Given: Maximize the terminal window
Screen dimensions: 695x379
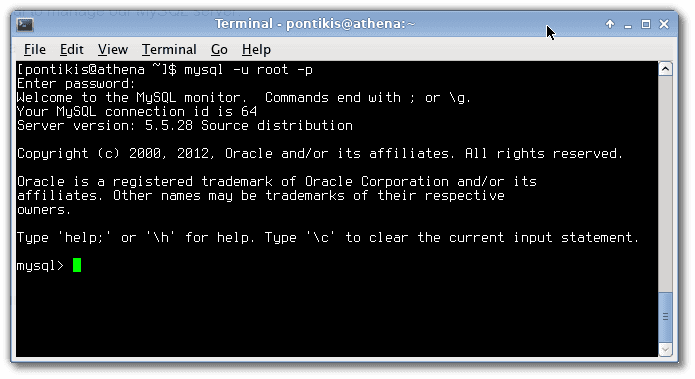Looking at the screenshot, I should (x=646, y=24).
